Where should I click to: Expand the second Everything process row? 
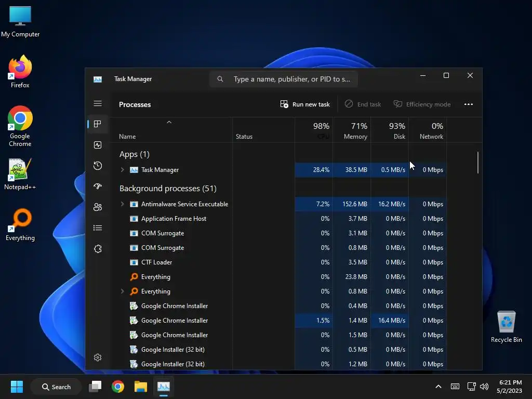[x=123, y=291]
